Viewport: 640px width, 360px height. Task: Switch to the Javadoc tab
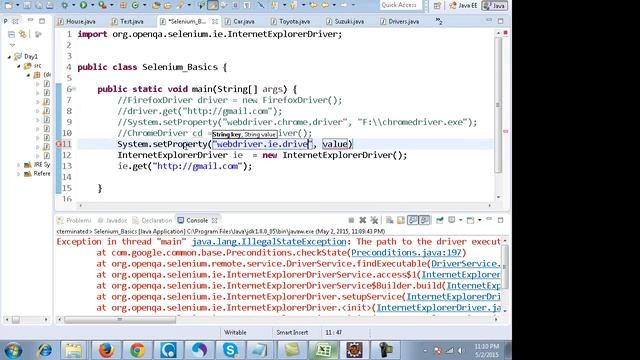pyautogui.click(x=112, y=220)
